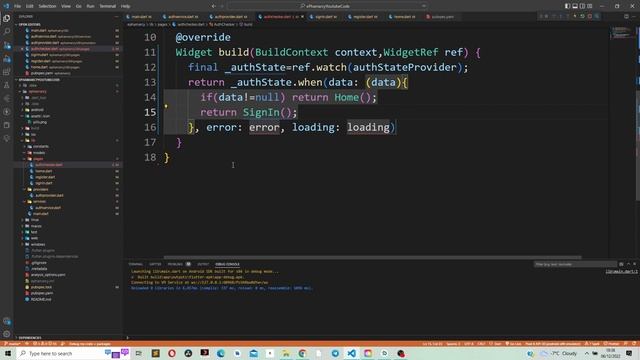Click the command center search box

327,6
